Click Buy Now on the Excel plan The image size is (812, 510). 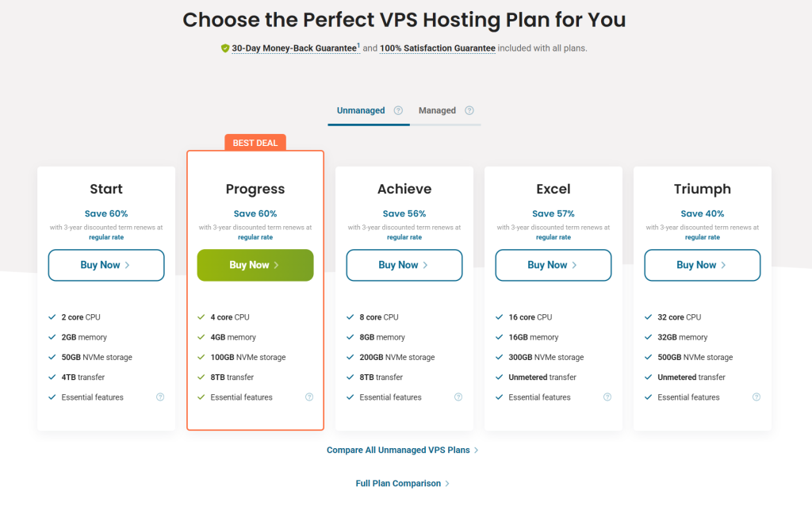[553, 265]
